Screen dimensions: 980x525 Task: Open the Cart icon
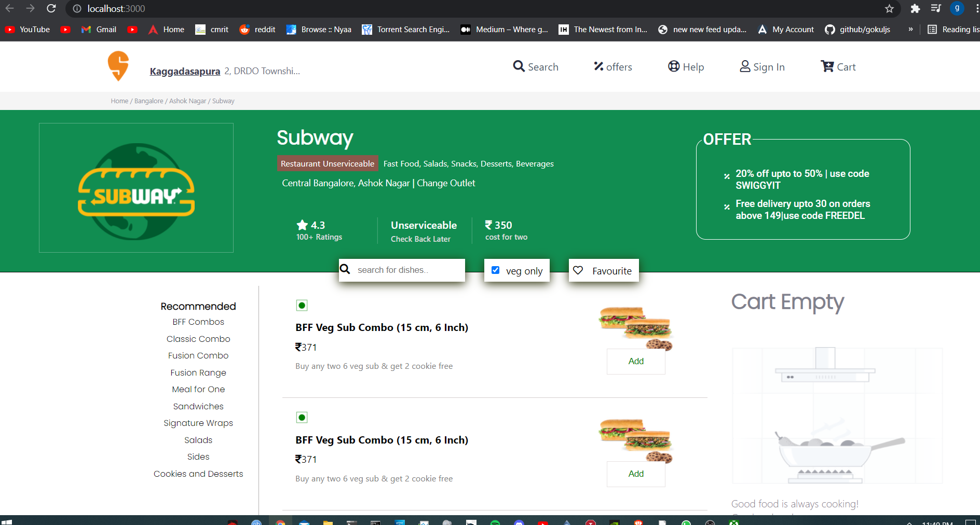[x=826, y=66]
